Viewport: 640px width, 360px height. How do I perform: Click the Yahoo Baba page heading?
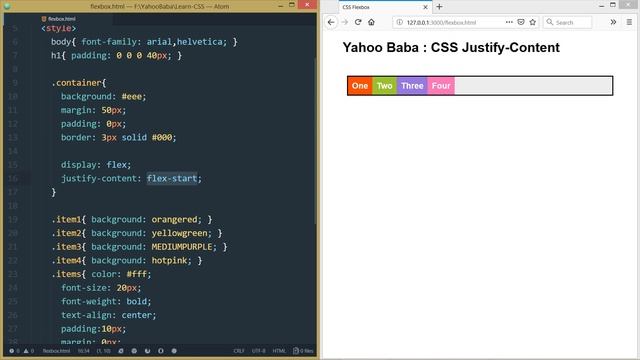[451, 48]
